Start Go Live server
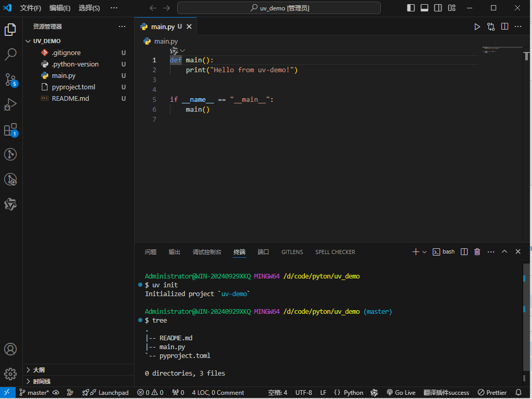 pyautogui.click(x=401, y=393)
